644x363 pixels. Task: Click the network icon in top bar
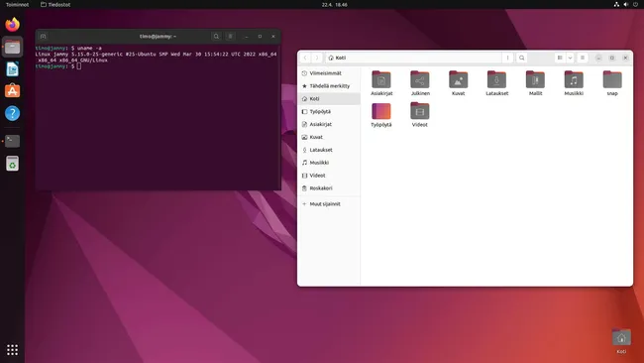coord(616,5)
